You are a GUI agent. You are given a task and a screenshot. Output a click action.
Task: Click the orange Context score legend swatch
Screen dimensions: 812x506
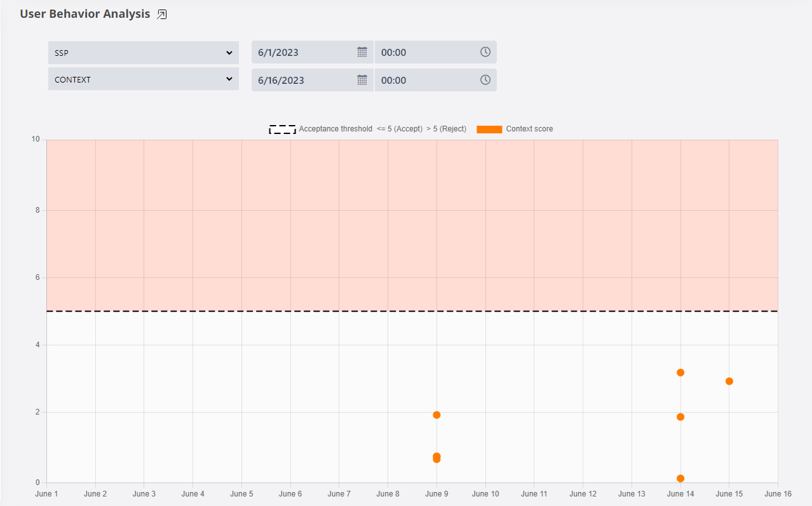[x=489, y=129]
